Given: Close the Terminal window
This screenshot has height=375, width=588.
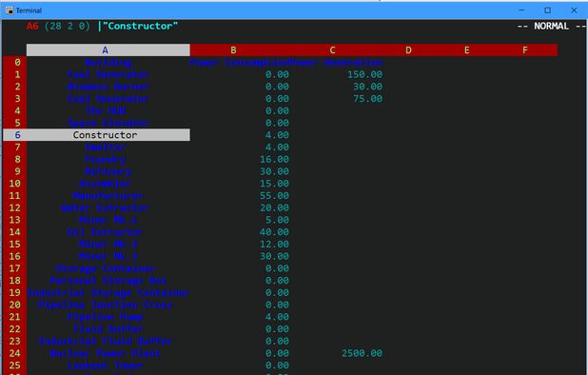Looking at the screenshot, I should 574,10.
